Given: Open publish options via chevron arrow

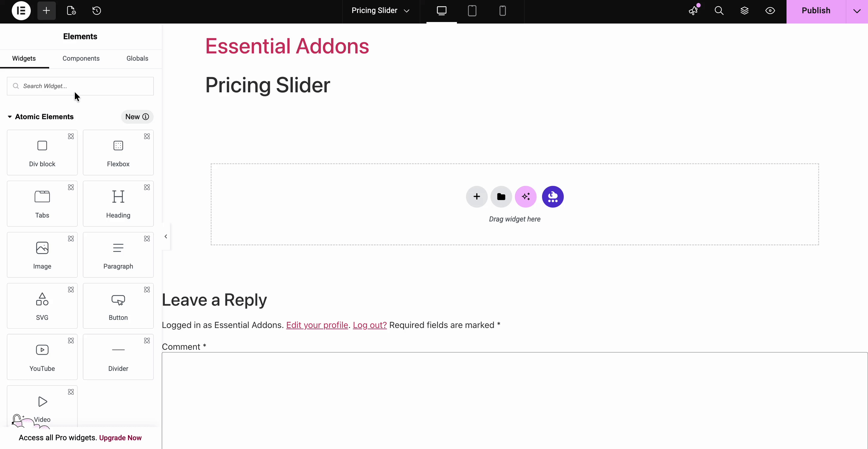Looking at the screenshot, I should tap(857, 11).
